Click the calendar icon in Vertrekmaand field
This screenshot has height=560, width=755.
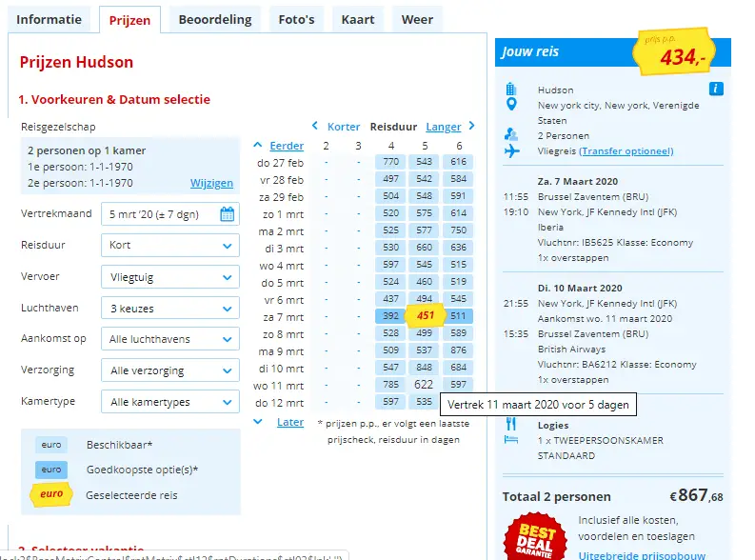click(x=227, y=213)
